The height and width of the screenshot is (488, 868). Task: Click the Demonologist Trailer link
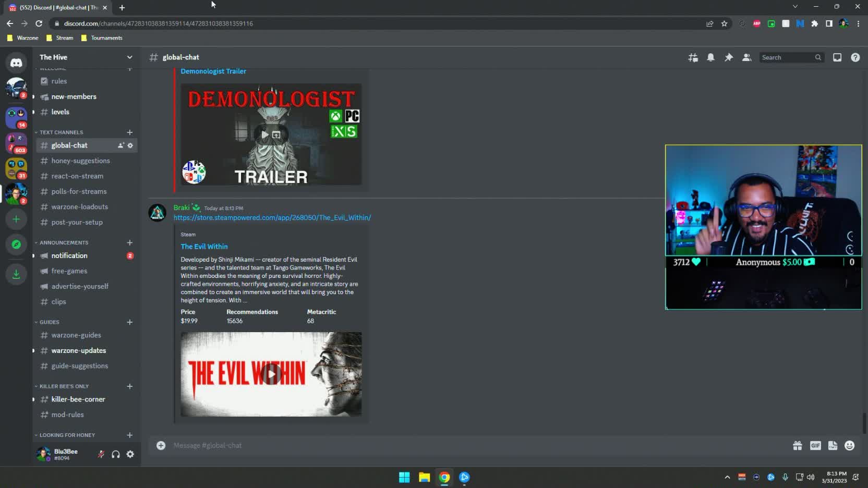(213, 71)
